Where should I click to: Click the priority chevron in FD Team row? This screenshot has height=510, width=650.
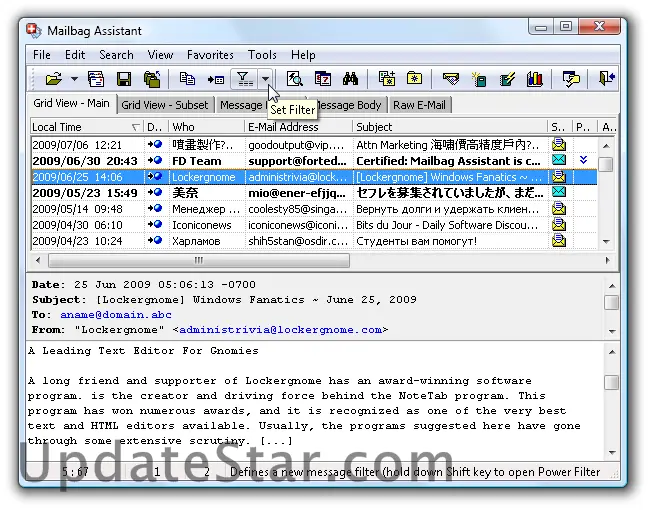point(583,160)
